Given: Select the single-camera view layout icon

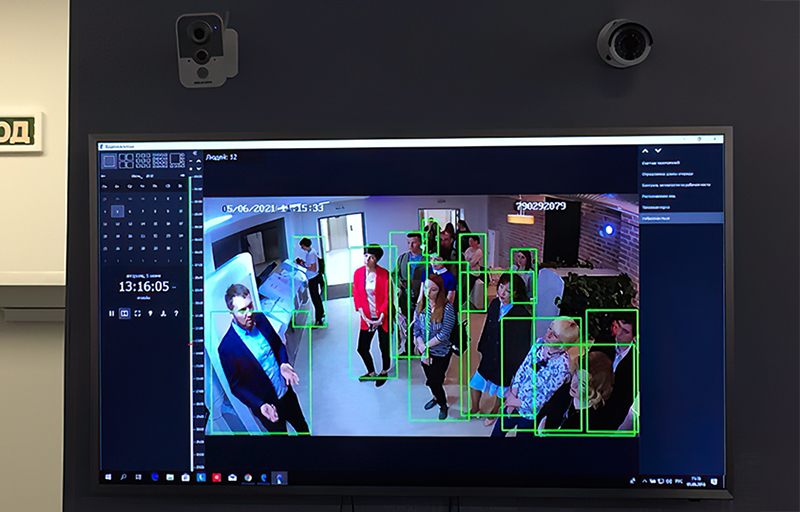Looking at the screenshot, I should click(110, 160).
